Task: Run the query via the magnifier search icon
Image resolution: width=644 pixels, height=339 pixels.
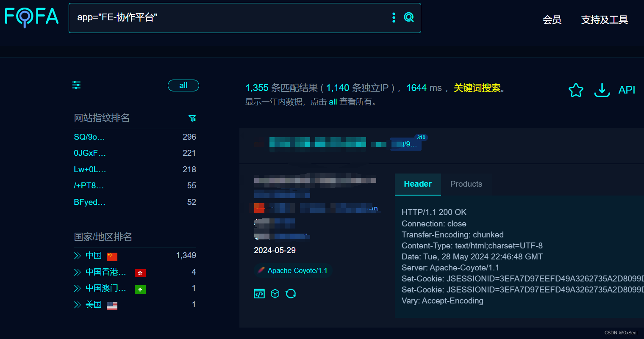Action: (408, 17)
